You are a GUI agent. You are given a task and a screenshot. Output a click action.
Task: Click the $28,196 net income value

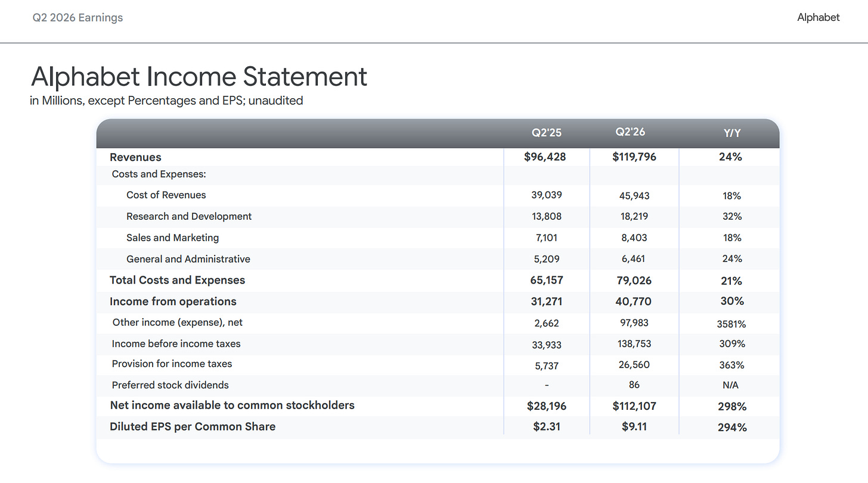click(x=546, y=406)
